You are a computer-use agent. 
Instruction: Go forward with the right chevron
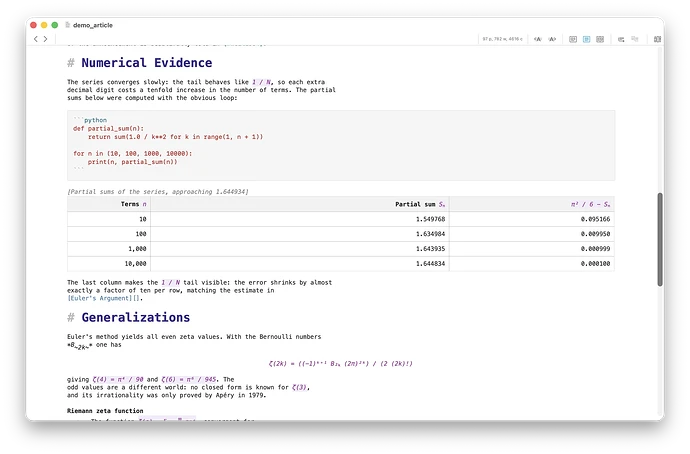(x=45, y=39)
